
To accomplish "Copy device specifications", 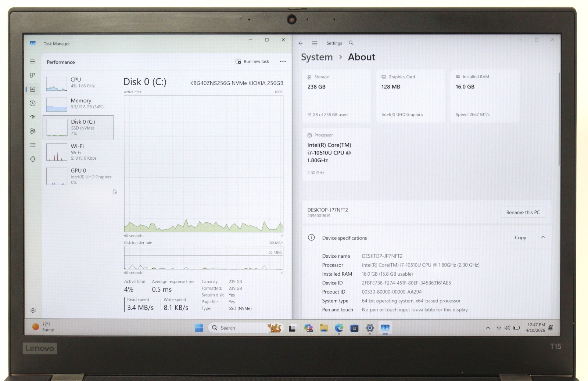I will pyautogui.click(x=520, y=238).
